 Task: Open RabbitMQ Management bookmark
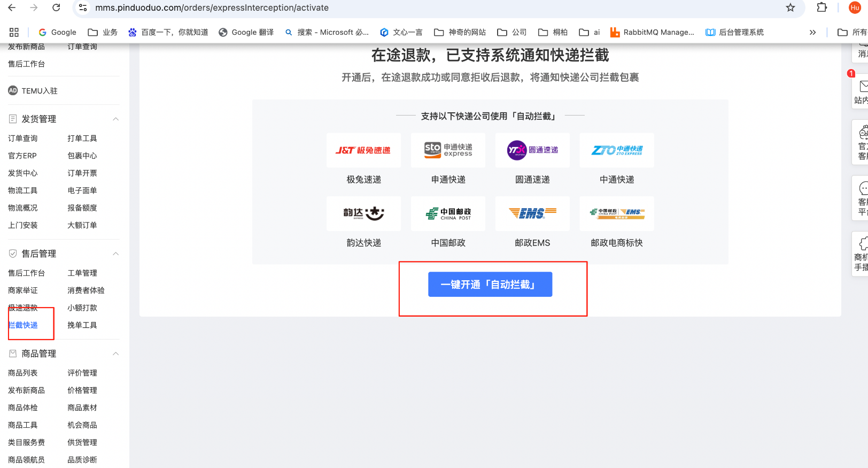point(652,32)
